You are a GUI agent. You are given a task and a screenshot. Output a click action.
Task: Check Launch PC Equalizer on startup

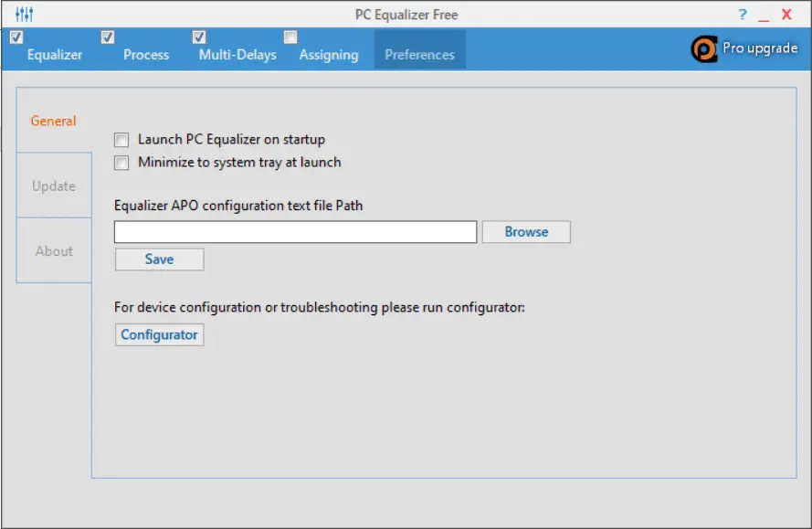[x=121, y=140]
